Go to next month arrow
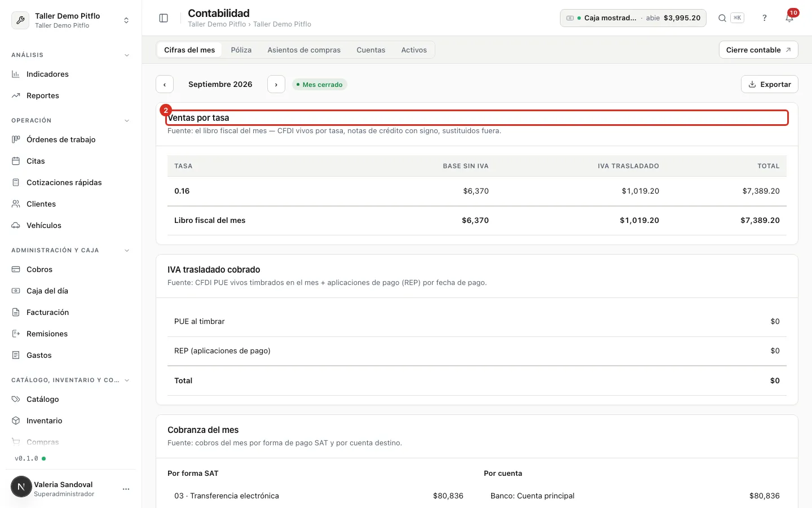The height and width of the screenshot is (508, 812). pyautogui.click(x=276, y=85)
